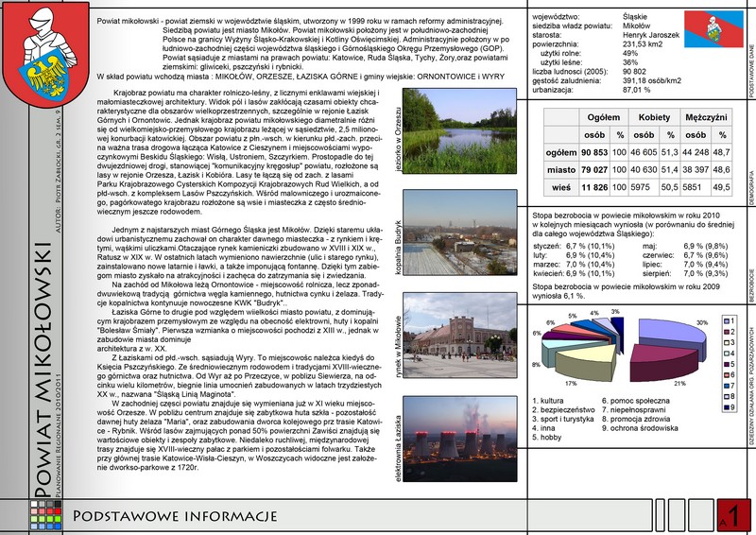Click the '40 630' cell in miasto row
Screen dimensions: 756x535
(644, 170)
